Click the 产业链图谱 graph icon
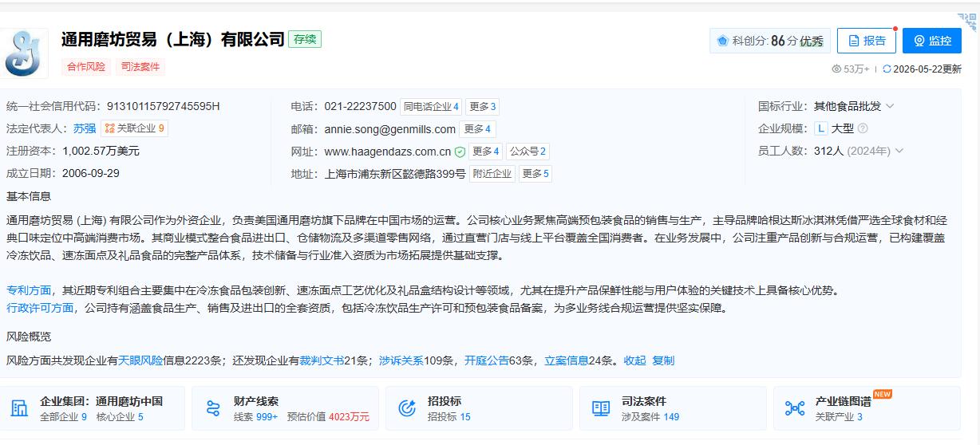 795,408
